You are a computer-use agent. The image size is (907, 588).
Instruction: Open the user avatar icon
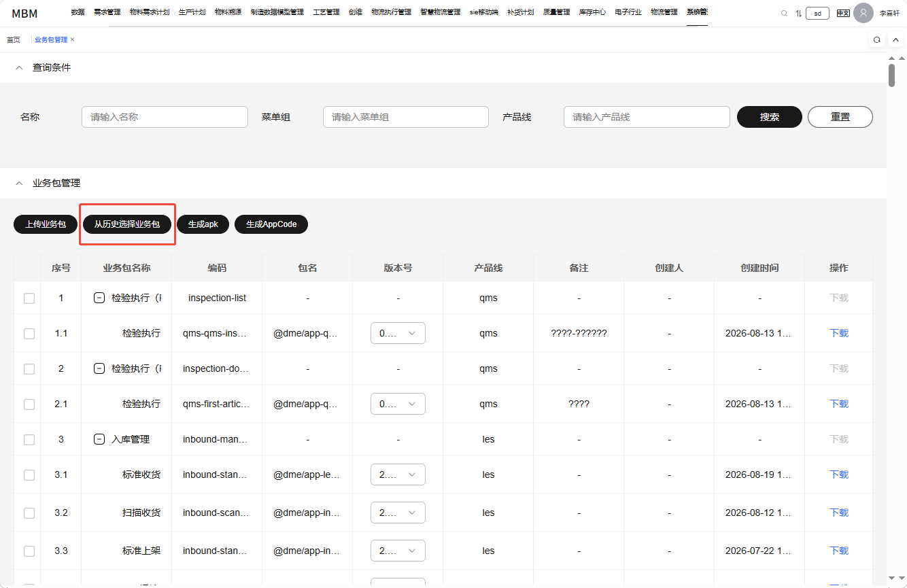click(x=863, y=13)
